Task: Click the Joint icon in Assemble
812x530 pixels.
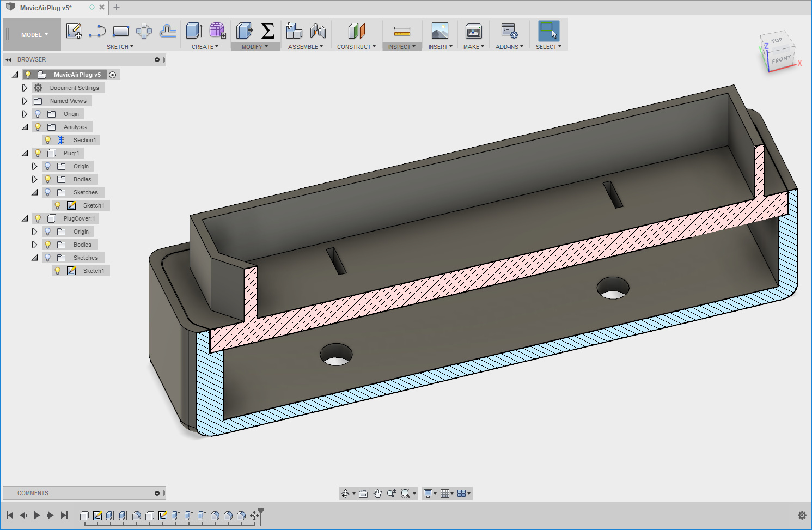Action: click(x=318, y=31)
